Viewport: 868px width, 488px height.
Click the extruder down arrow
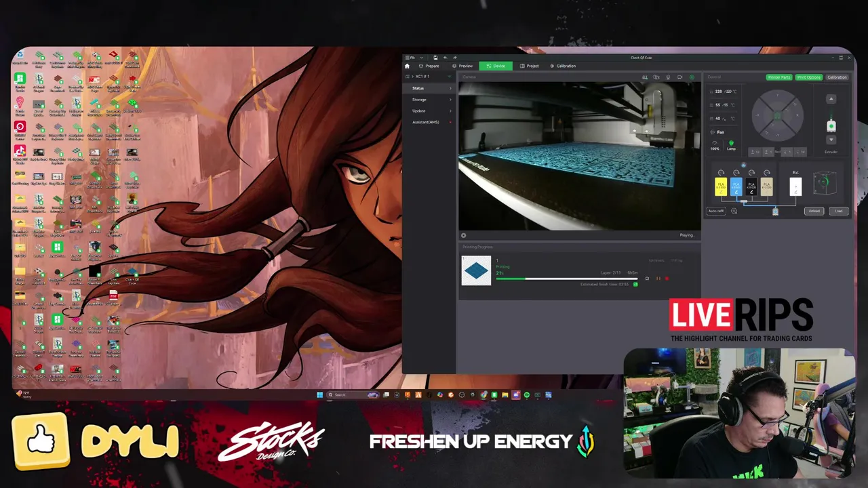coord(831,140)
